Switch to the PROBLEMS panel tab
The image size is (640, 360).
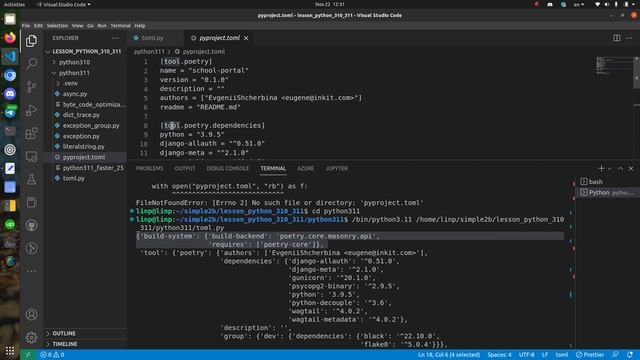149,168
